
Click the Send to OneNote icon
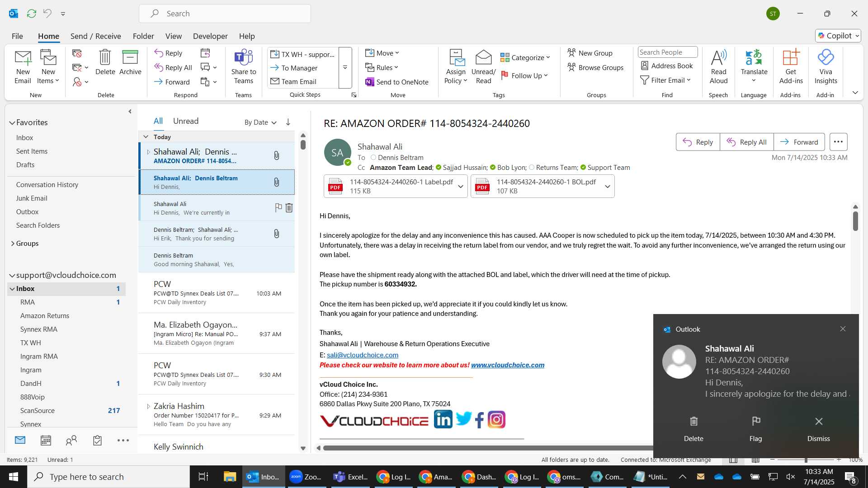click(397, 82)
